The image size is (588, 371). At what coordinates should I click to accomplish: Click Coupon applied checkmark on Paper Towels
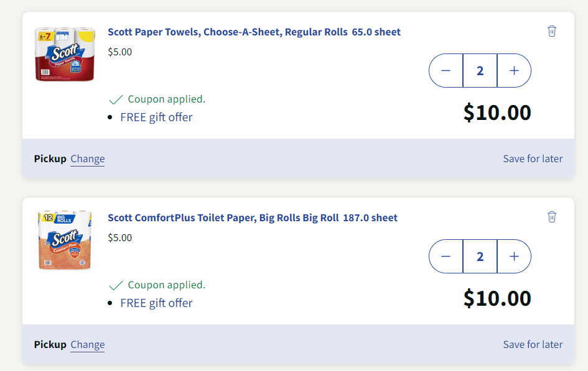tap(116, 99)
